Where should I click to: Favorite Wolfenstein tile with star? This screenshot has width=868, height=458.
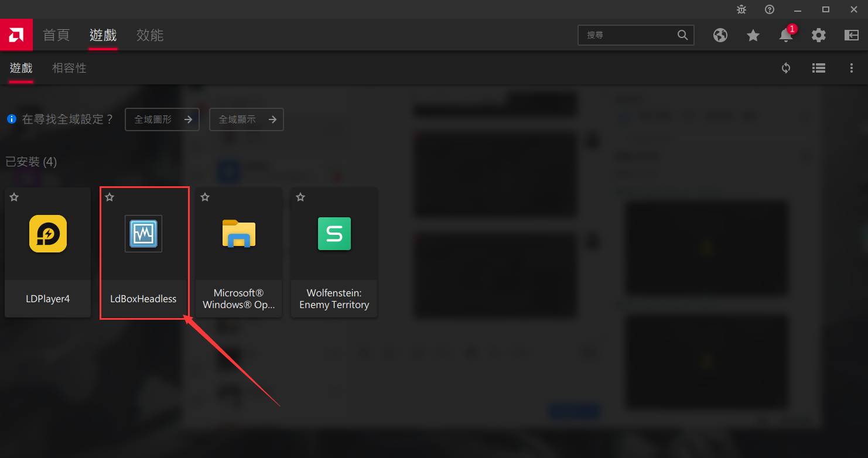[x=300, y=197]
